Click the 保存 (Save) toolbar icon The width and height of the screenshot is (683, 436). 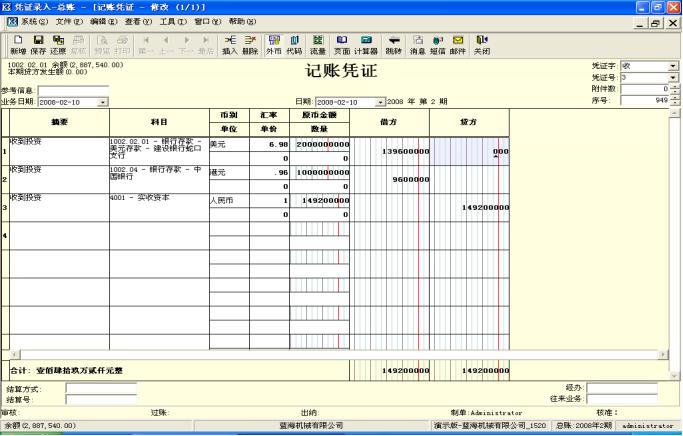tap(38, 45)
